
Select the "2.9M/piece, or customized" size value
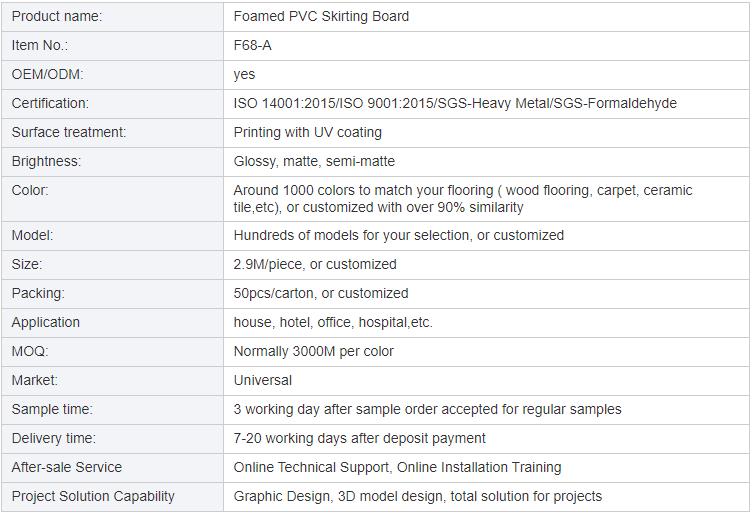tap(315, 264)
